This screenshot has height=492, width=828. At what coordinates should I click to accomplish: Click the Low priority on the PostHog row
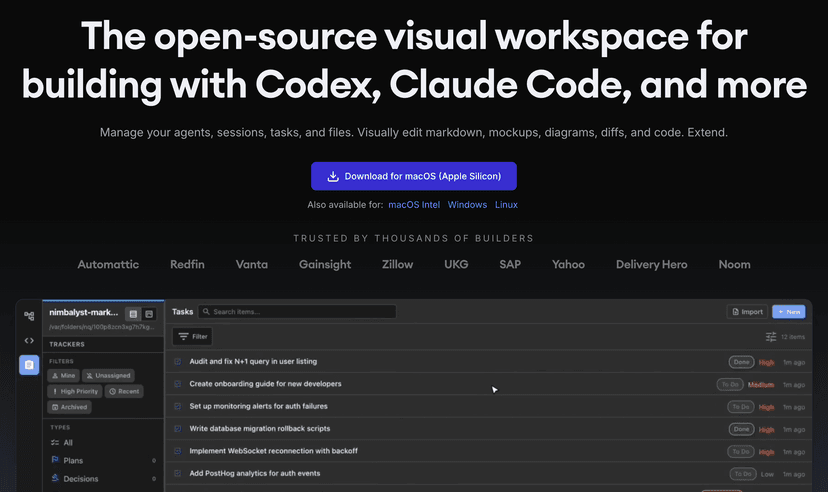tap(767, 474)
